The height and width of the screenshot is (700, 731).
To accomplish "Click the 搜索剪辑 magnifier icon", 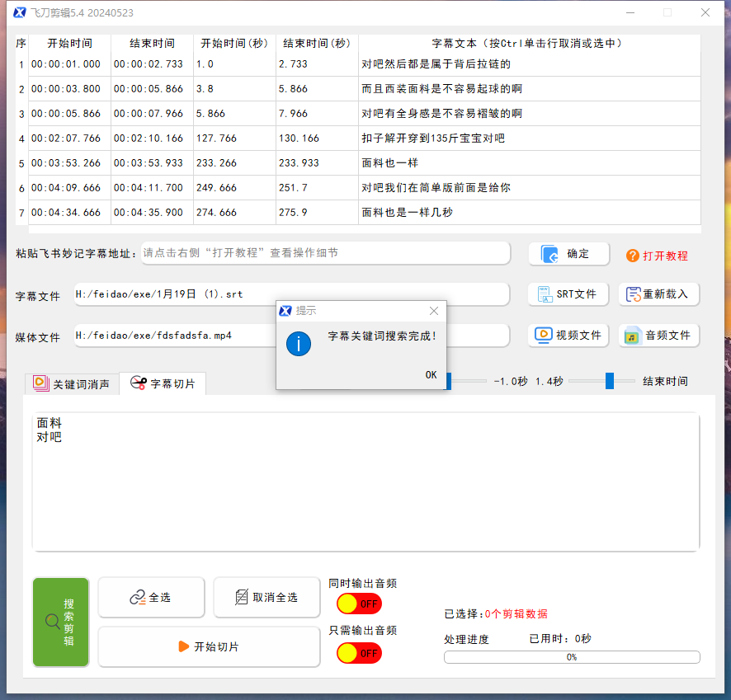I will [x=51, y=622].
